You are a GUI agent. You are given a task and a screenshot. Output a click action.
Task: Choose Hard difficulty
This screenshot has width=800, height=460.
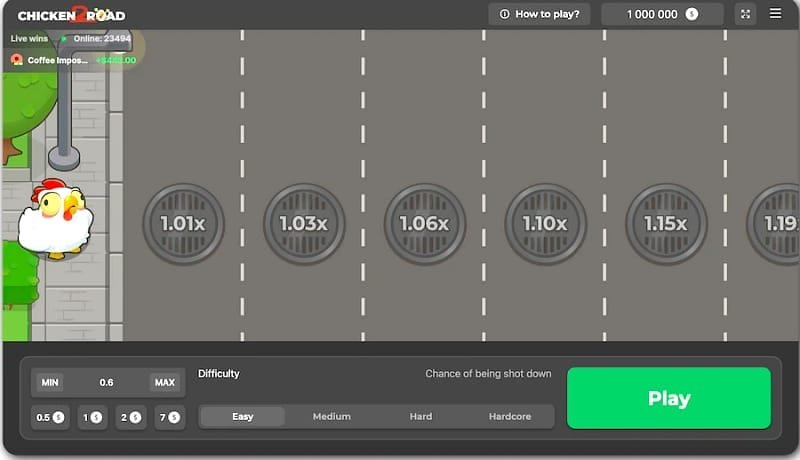(421, 416)
